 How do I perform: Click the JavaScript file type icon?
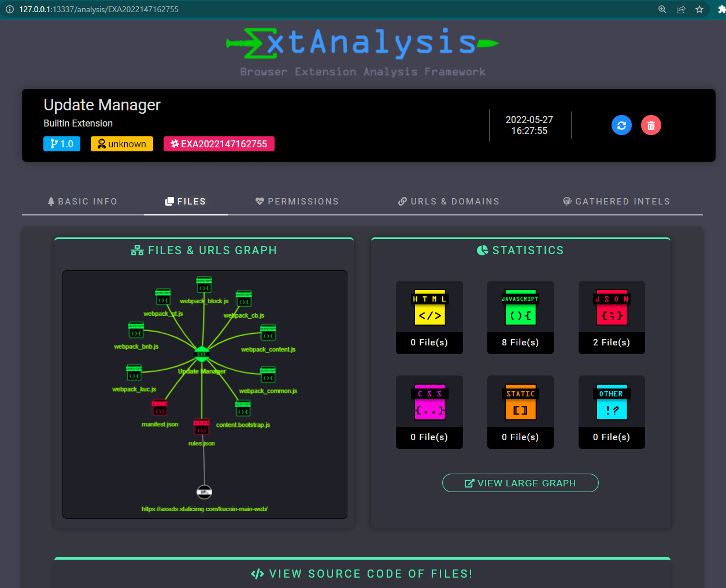(x=520, y=308)
